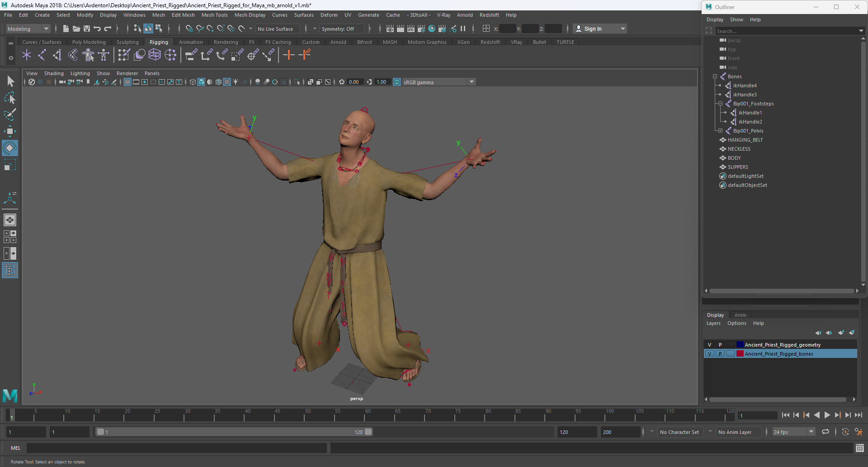Select the Rotate tool in toolbox
Viewport: 868px width, 467px height.
click(x=10, y=148)
